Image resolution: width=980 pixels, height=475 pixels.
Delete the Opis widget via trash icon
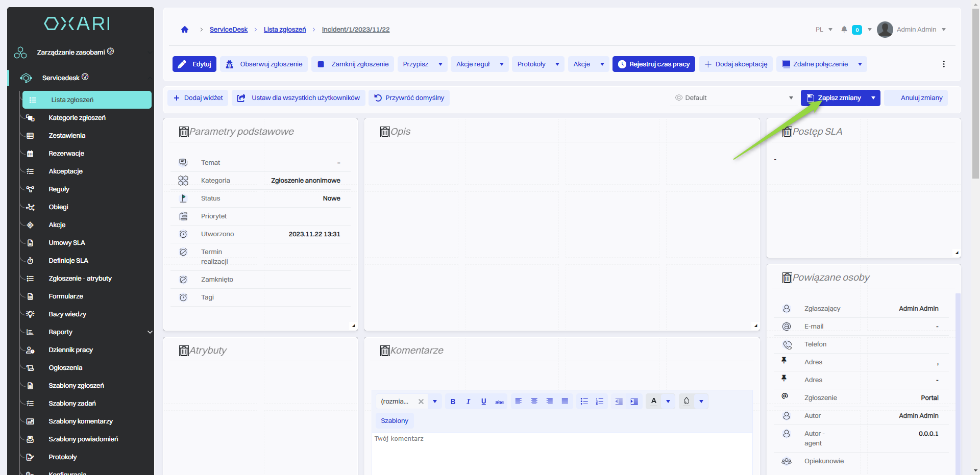[385, 132]
